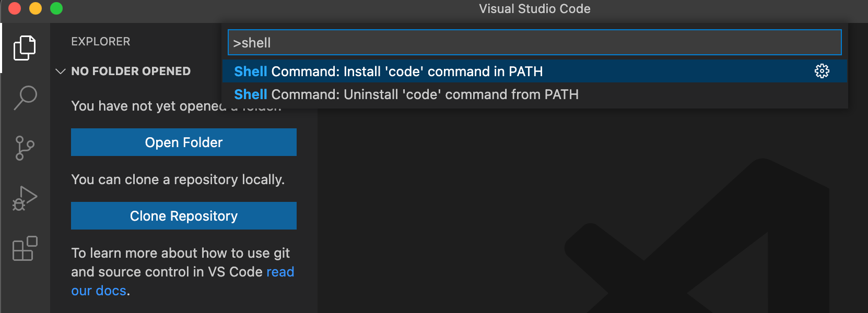Open the Source Control view icon
868x313 pixels.
tap(25, 148)
